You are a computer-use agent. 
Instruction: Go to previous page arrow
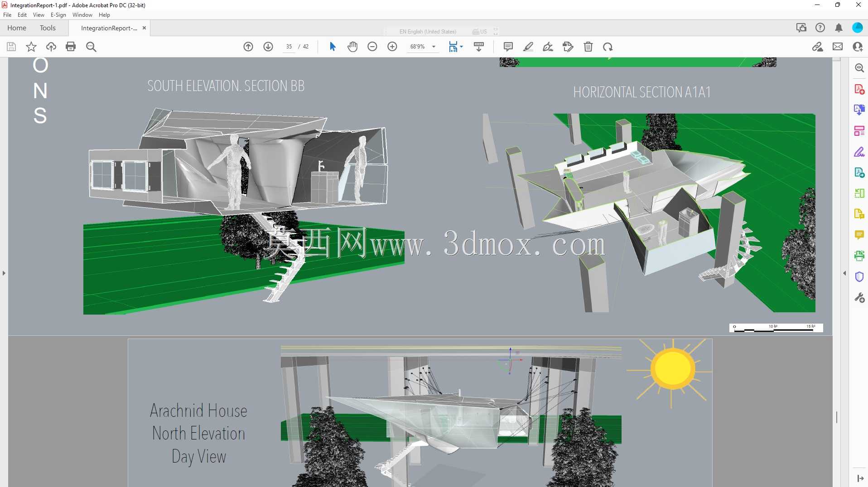(x=248, y=47)
